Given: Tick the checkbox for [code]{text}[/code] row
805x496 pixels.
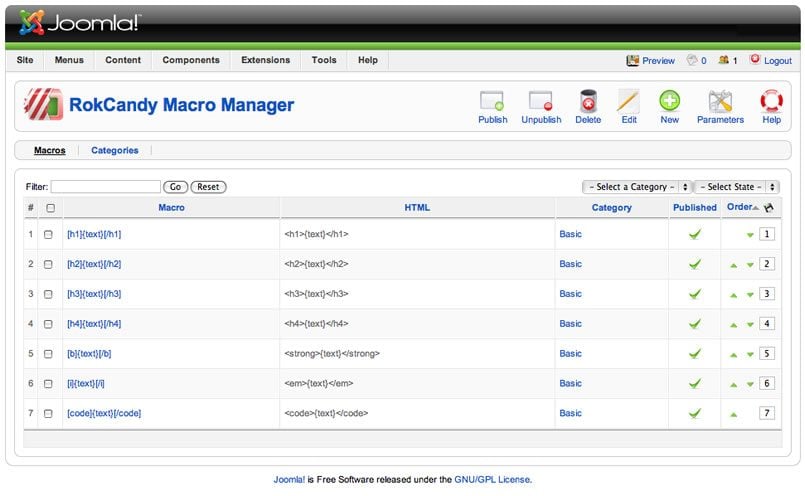Looking at the screenshot, I should tap(48, 413).
